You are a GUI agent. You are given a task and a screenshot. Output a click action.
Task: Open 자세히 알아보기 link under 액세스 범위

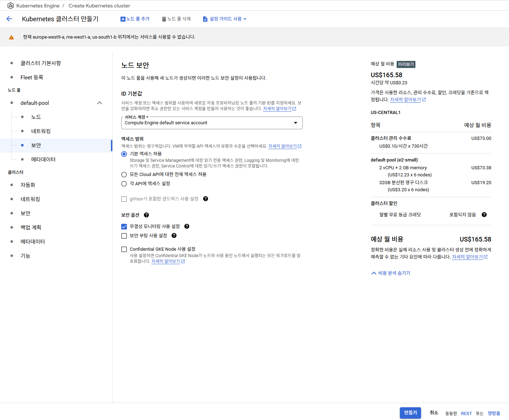(285, 146)
